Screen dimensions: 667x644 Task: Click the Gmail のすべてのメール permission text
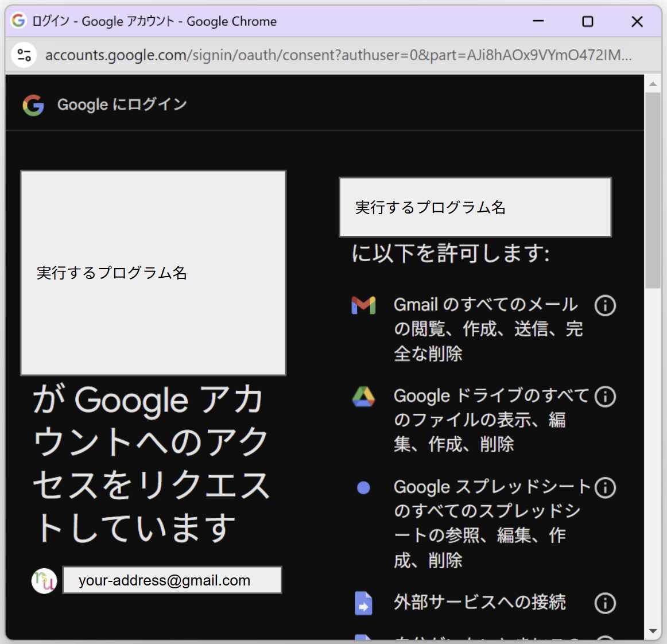pos(488,329)
